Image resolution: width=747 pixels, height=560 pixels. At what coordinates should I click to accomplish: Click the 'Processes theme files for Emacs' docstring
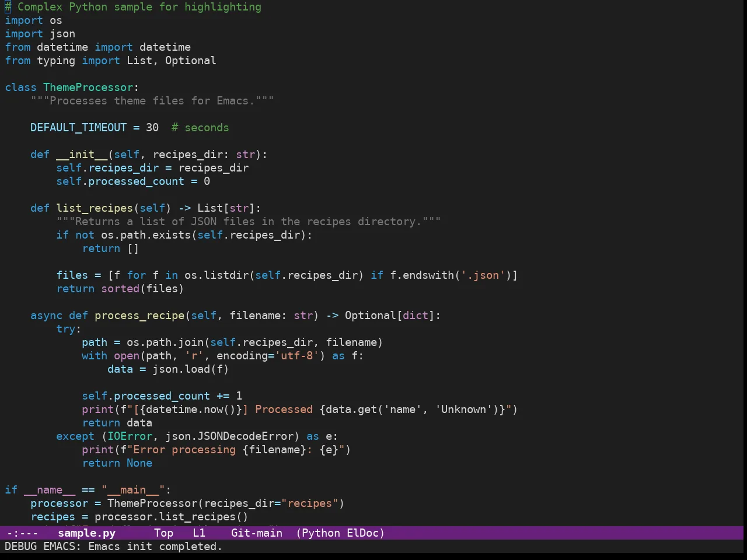coord(152,101)
